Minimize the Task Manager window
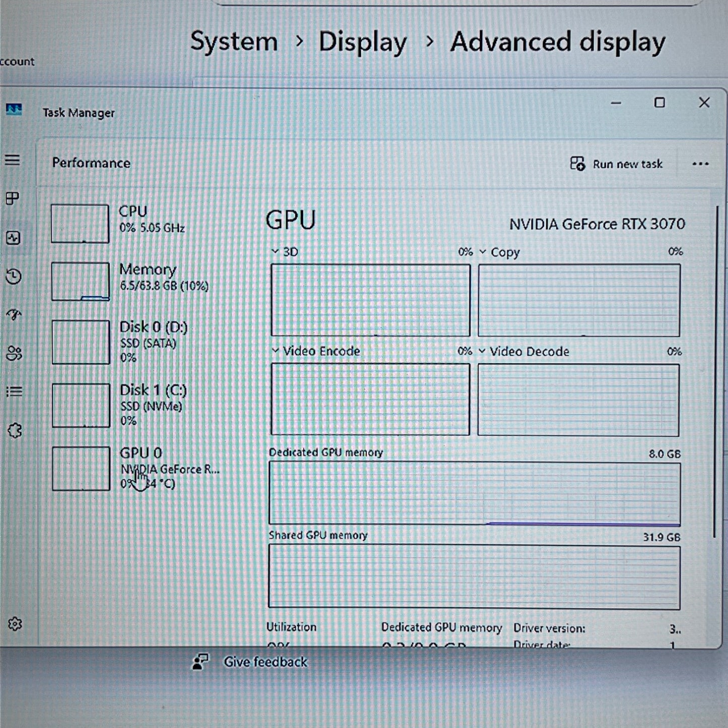Screen dimensions: 728x728 pos(616,103)
